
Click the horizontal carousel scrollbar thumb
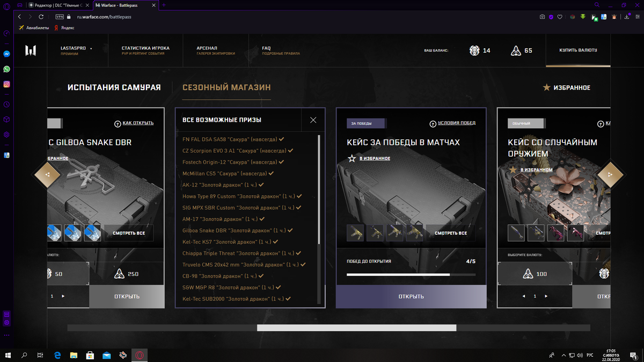(x=356, y=328)
